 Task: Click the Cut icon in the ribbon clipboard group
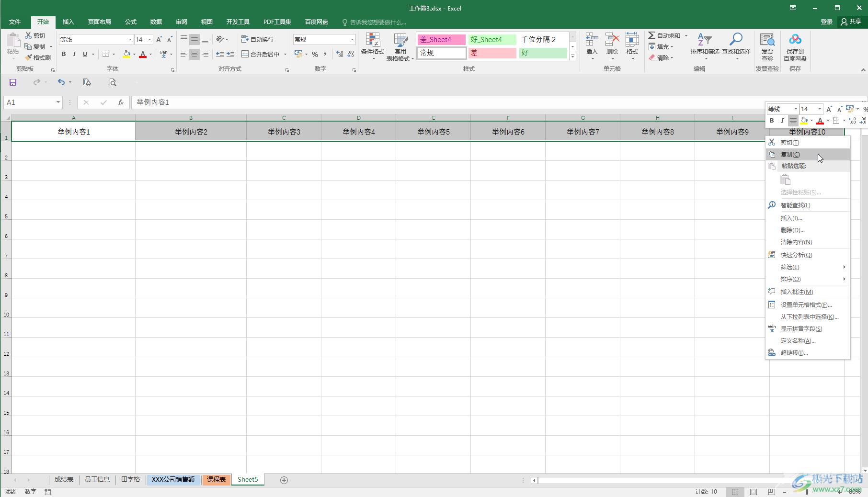click(x=29, y=36)
